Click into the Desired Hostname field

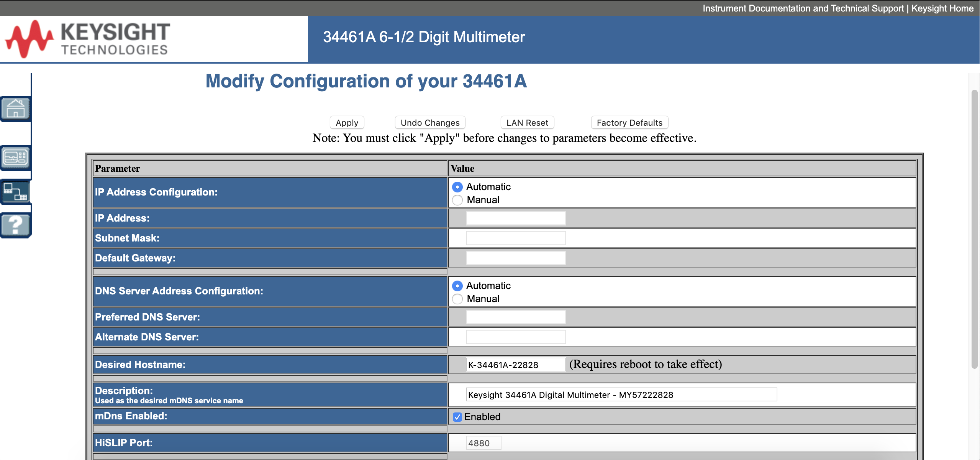515,365
